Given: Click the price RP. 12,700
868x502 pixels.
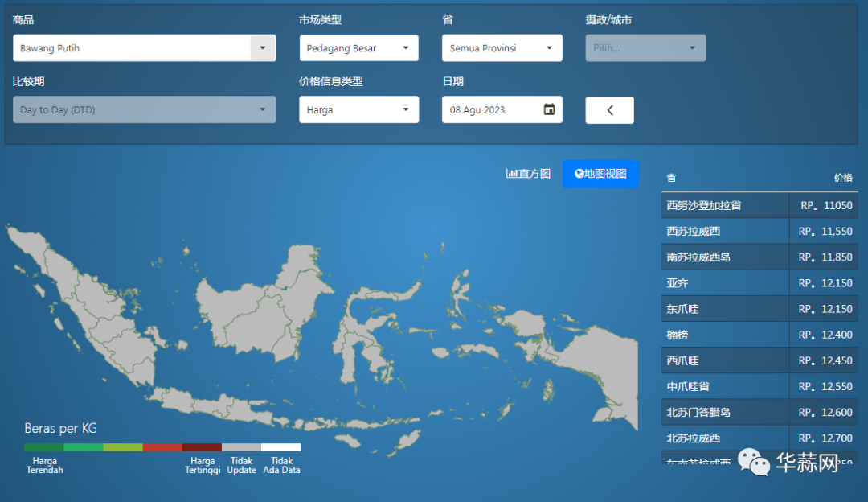Looking at the screenshot, I should coord(825,438).
